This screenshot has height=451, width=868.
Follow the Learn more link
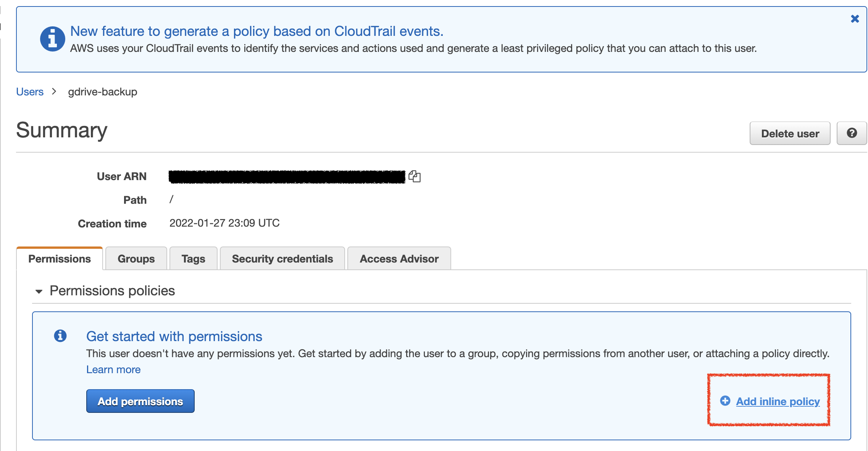pos(113,370)
